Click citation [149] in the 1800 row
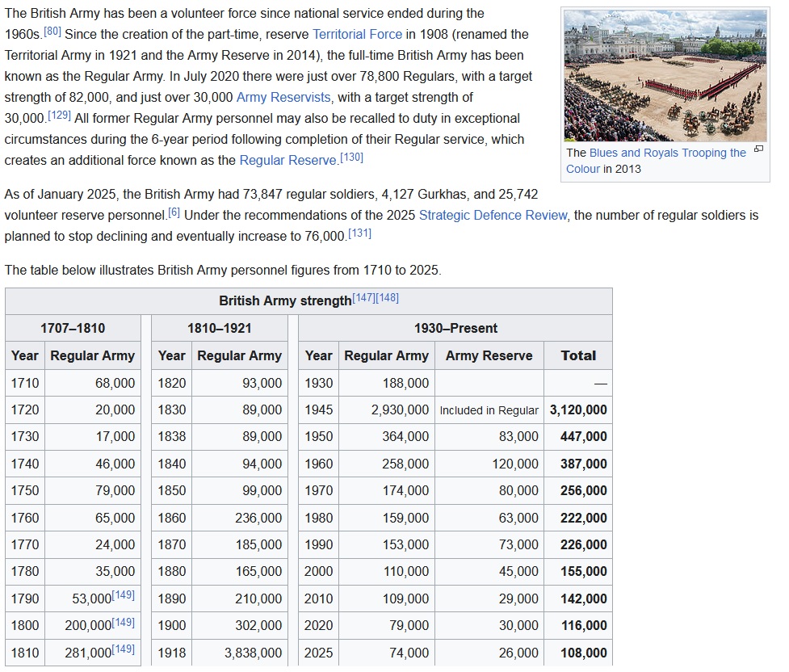789x672 pixels. pyautogui.click(x=123, y=622)
